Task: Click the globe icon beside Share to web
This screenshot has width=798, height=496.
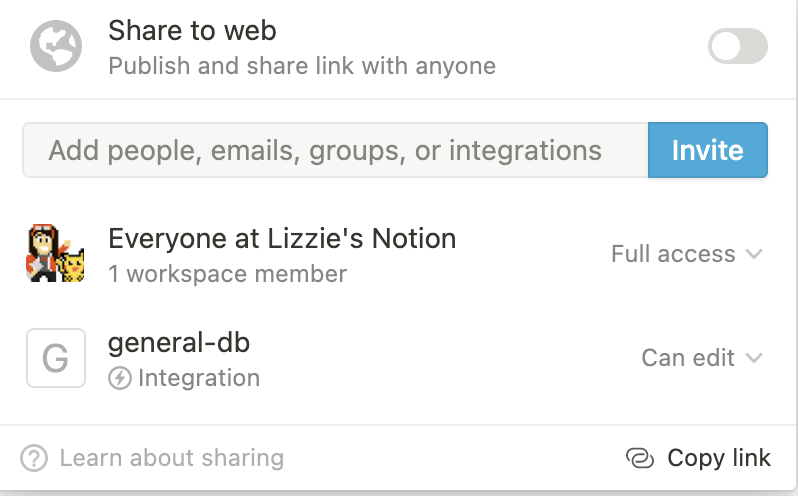Action: (55, 46)
